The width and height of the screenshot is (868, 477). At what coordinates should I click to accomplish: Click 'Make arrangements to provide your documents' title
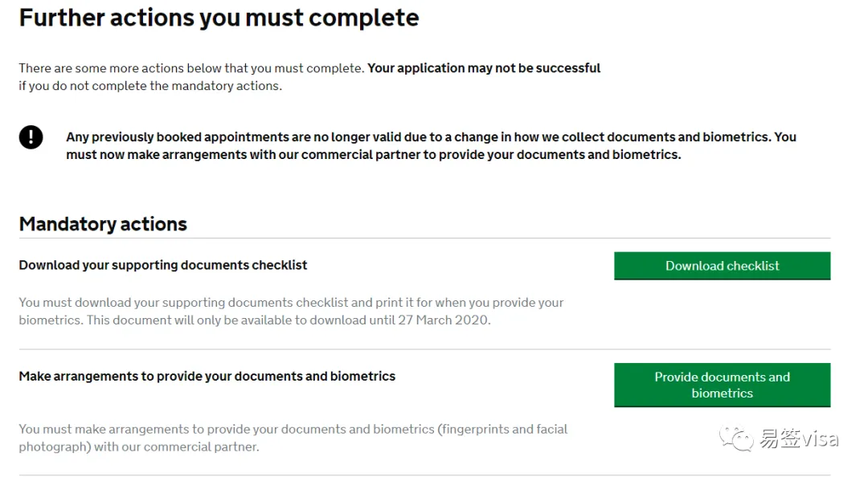[207, 376]
